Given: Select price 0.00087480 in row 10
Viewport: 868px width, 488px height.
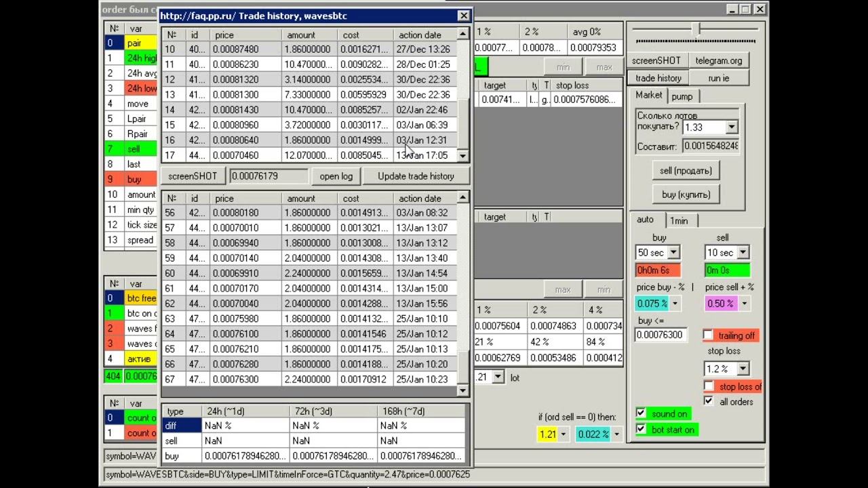Looking at the screenshot, I should [245, 49].
